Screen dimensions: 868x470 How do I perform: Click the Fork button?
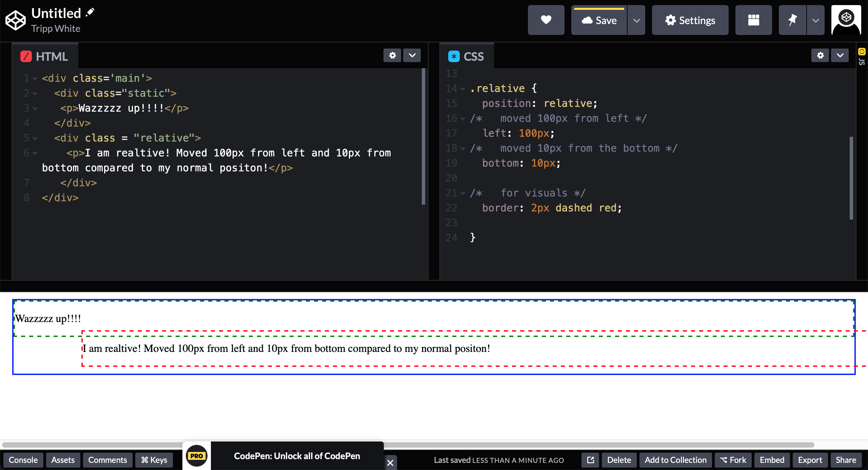[x=733, y=460]
